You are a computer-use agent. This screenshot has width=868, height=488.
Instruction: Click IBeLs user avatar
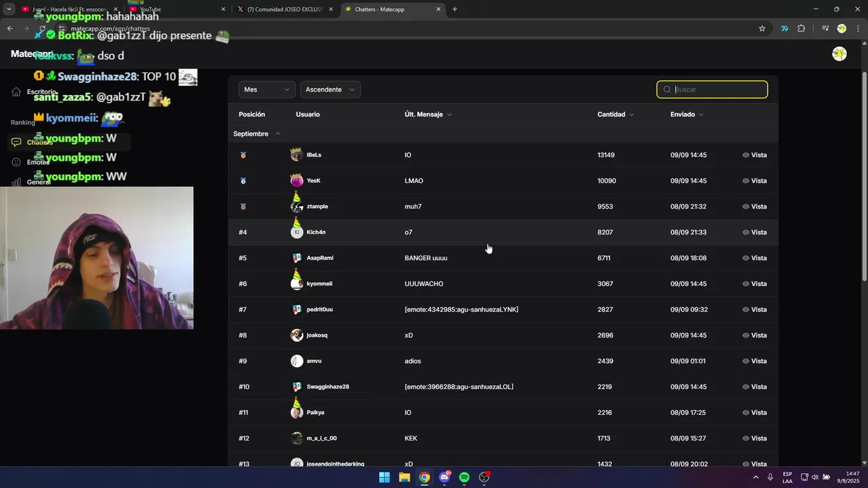[296, 155]
